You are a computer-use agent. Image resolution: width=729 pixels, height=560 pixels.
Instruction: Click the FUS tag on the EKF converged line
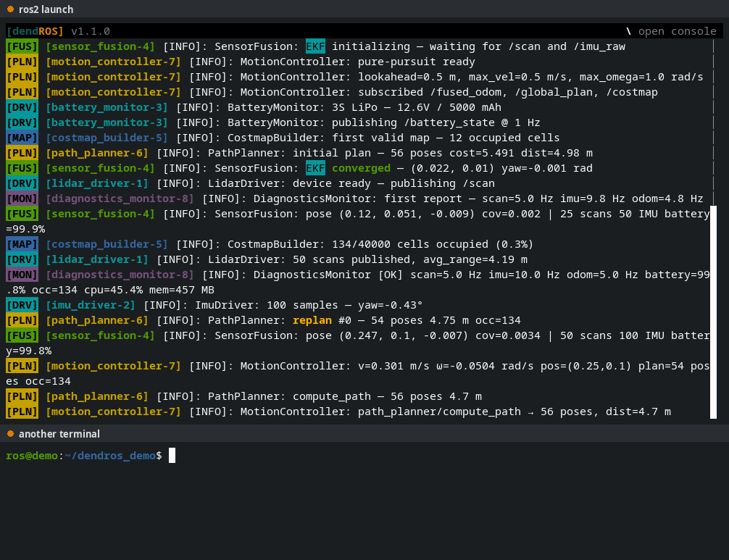pyautogui.click(x=22, y=168)
